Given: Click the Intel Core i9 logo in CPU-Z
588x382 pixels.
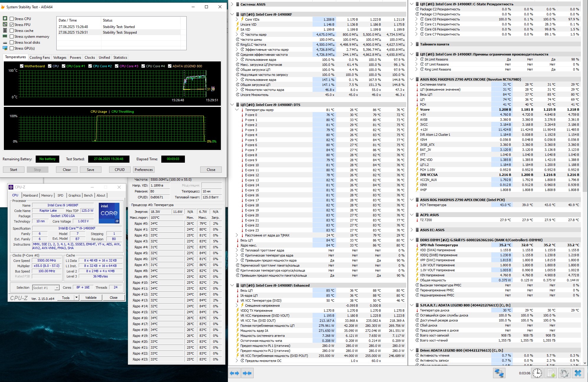Looking at the screenshot, I should (x=109, y=213).
